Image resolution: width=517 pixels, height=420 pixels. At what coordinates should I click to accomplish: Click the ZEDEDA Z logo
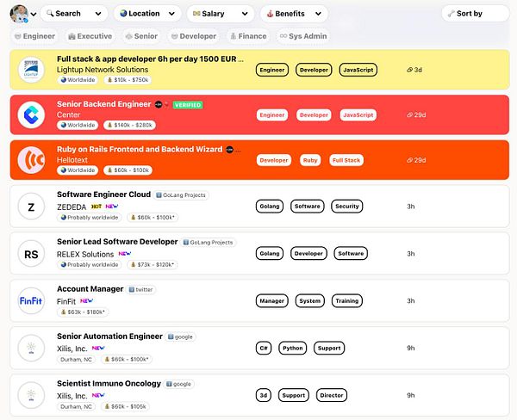[31, 207]
